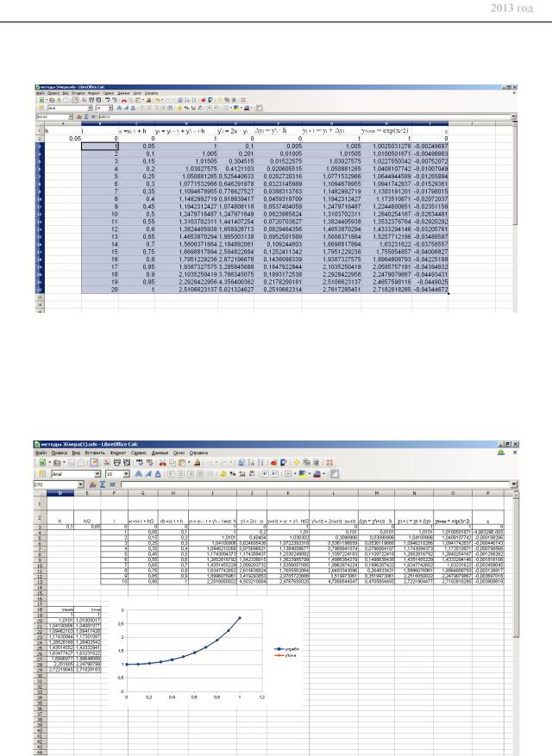Click Background Color swatch in Эйлера(1).ods window
Image resolution: width=552 pixels, height=756 pixels.
(303, 474)
